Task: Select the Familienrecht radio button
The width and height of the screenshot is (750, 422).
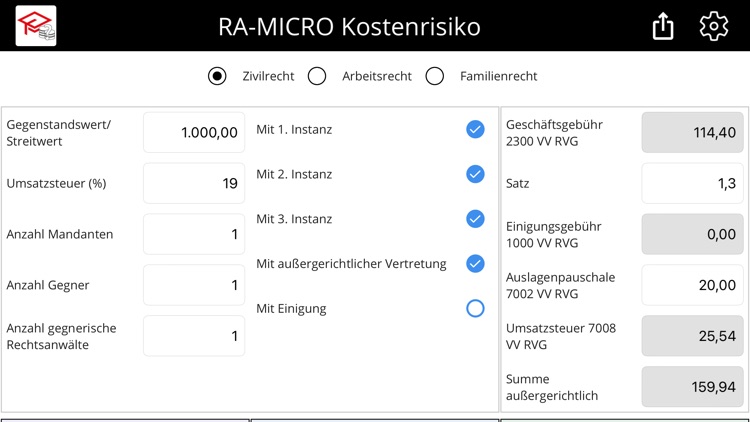Action: click(x=435, y=76)
